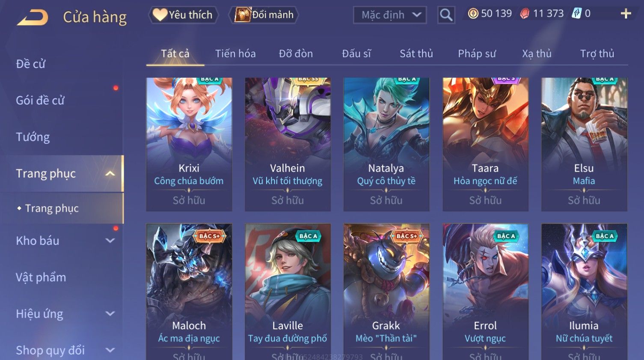The height and width of the screenshot is (360, 644).
Task: Expand the Kho báu sidebar section
Action: point(110,241)
